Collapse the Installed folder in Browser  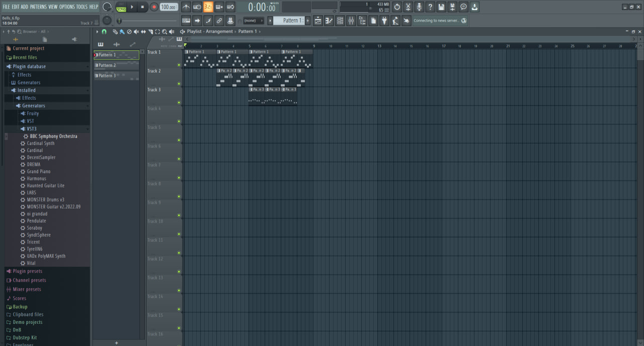click(27, 90)
